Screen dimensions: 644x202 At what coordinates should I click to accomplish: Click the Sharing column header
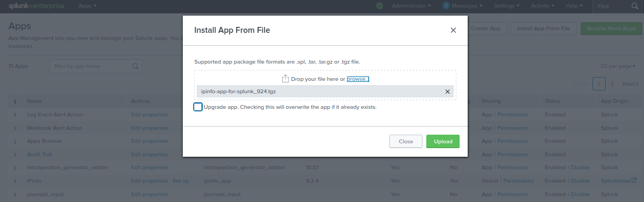[x=491, y=101]
